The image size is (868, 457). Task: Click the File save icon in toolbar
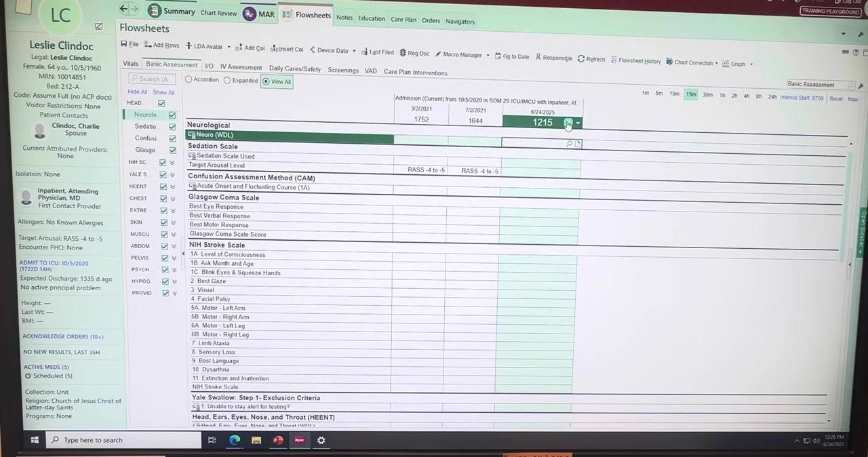[124, 44]
